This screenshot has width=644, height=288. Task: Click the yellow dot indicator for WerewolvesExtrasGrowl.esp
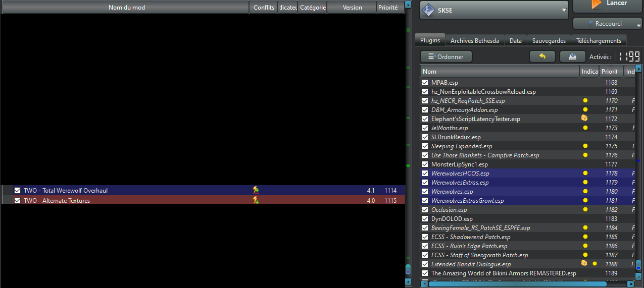tap(585, 201)
